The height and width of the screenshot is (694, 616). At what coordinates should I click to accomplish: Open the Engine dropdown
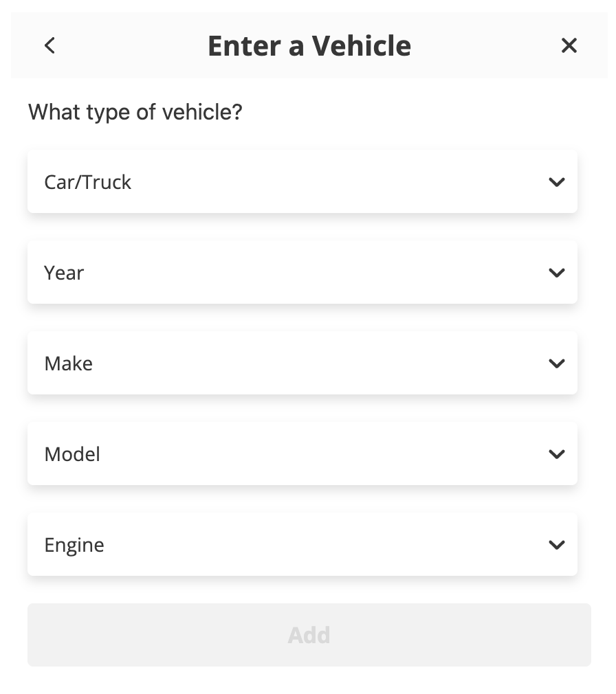coord(302,545)
